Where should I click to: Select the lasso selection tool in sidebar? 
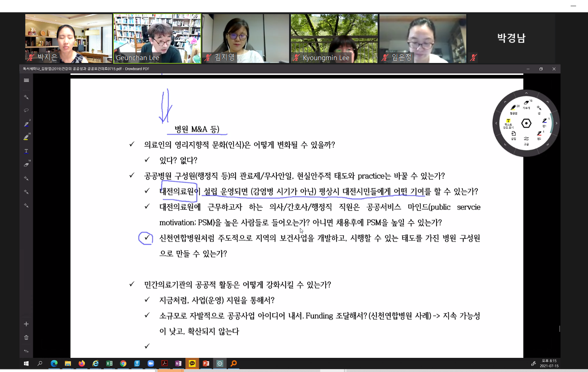(26, 110)
